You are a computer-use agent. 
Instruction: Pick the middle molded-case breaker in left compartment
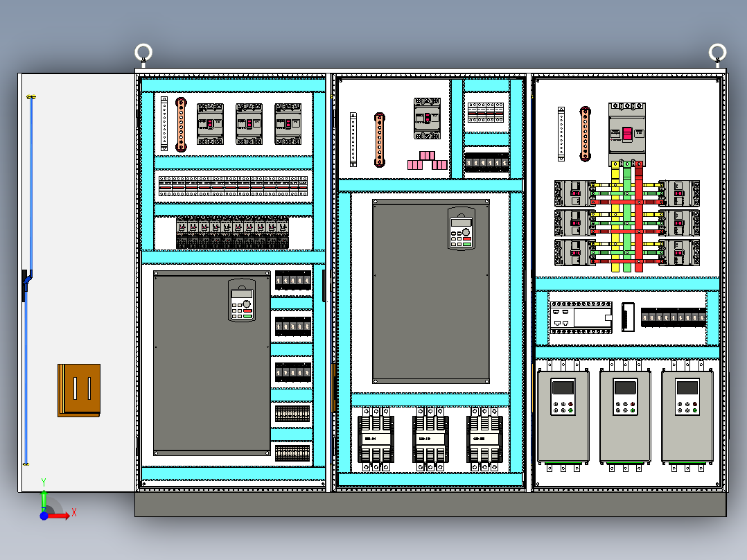click(249, 124)
